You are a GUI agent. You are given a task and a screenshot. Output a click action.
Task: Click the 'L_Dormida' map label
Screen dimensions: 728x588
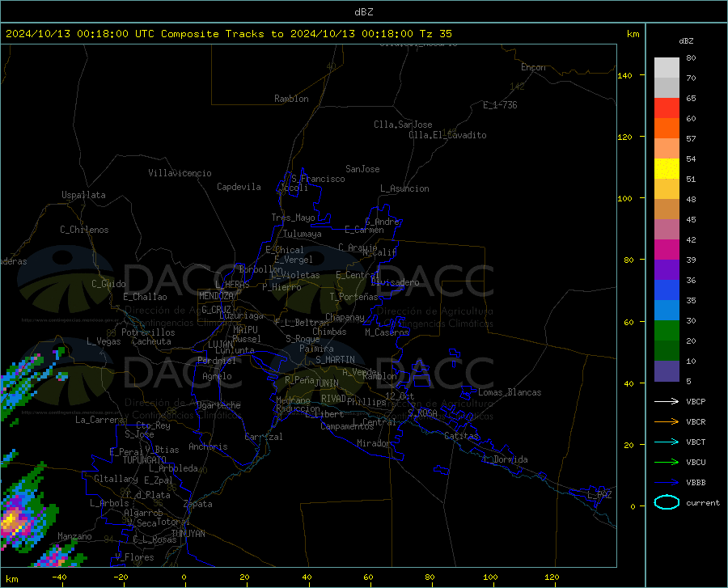coord(505,459)
